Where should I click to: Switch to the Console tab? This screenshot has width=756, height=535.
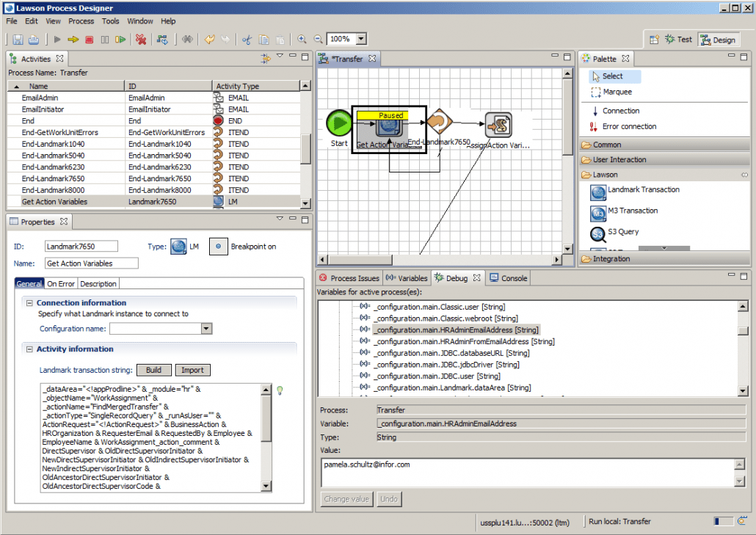coord(509,278)
